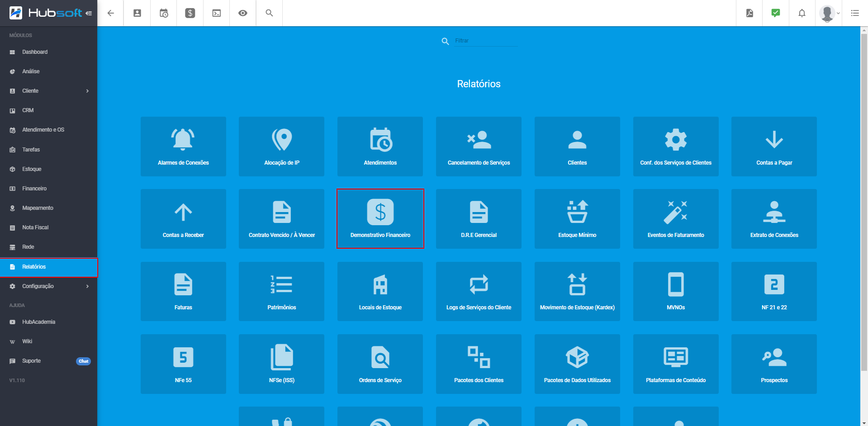Click the magnifier search toolbar icon
The height and width of the screenshot is (426, 868).
[269, 13]
